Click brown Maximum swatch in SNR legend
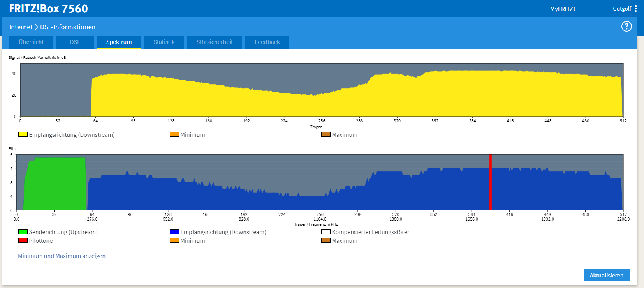 (326, 134)
